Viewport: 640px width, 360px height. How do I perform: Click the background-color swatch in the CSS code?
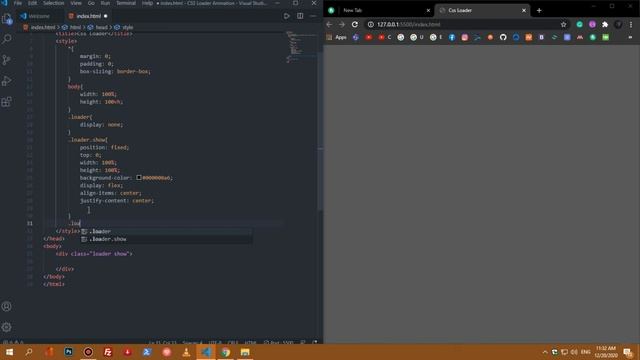coord(139,178)
